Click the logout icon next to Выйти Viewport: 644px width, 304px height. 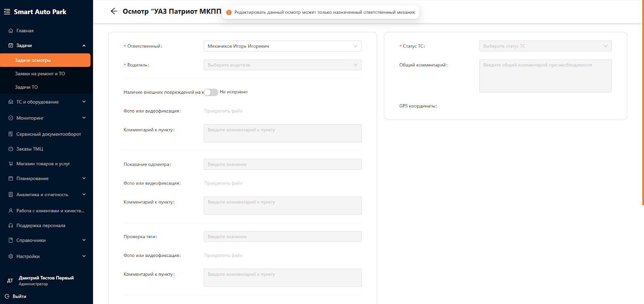pyautogui.click(x=7, y=296)
